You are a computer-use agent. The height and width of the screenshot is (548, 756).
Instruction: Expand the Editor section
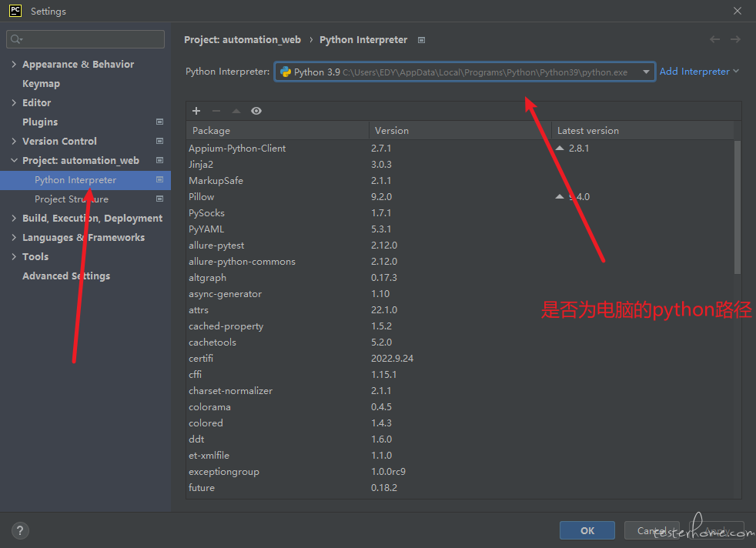[x=14, y=102]
